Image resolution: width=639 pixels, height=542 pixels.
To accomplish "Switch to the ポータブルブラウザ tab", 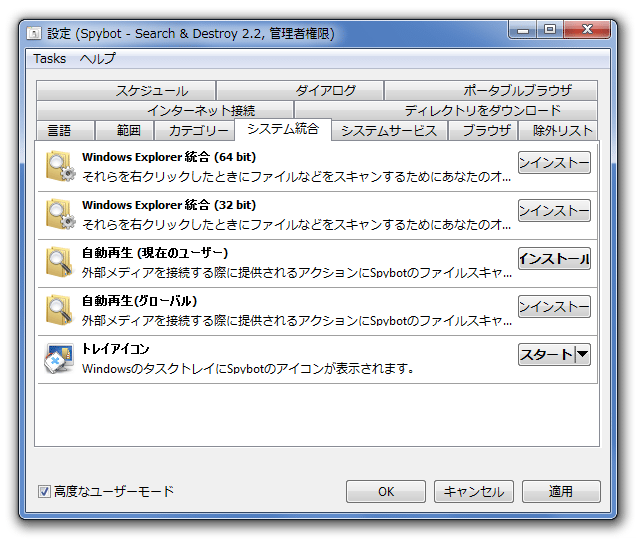I will point(491,90).
